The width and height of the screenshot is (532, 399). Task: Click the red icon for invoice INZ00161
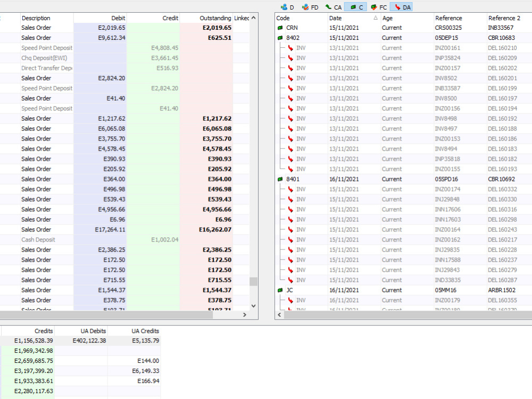[290, 48]
